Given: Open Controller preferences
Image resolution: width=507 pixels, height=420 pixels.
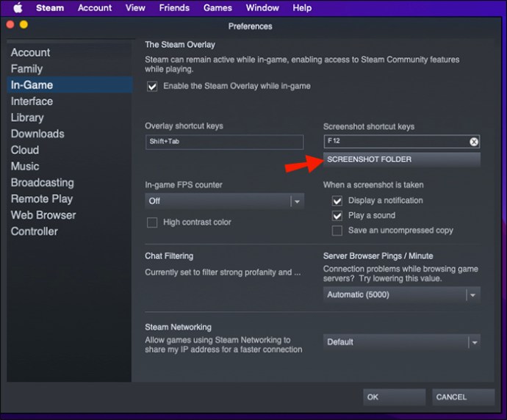Looking at the screenshot, I should (x=70, y=231).
